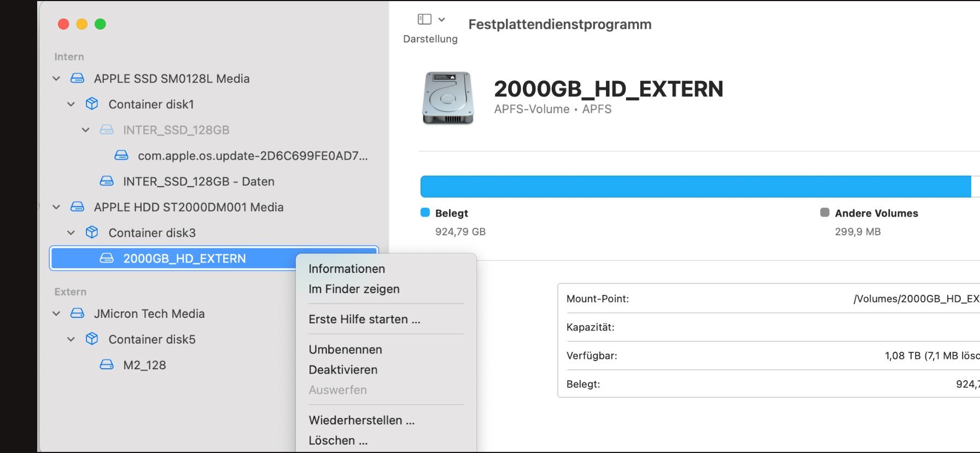
Task: Click the Belegt: row label in info table
Action: tap(583, 384)
